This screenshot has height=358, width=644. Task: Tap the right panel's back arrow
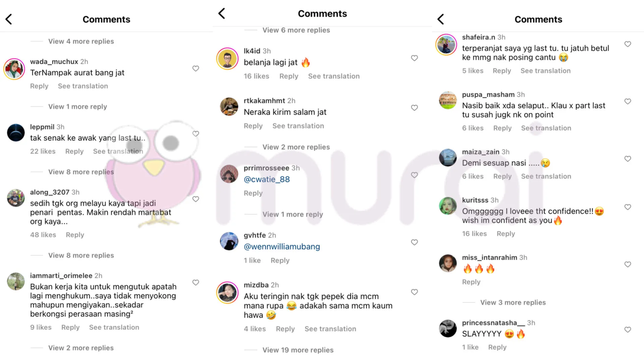click(441, 19)
